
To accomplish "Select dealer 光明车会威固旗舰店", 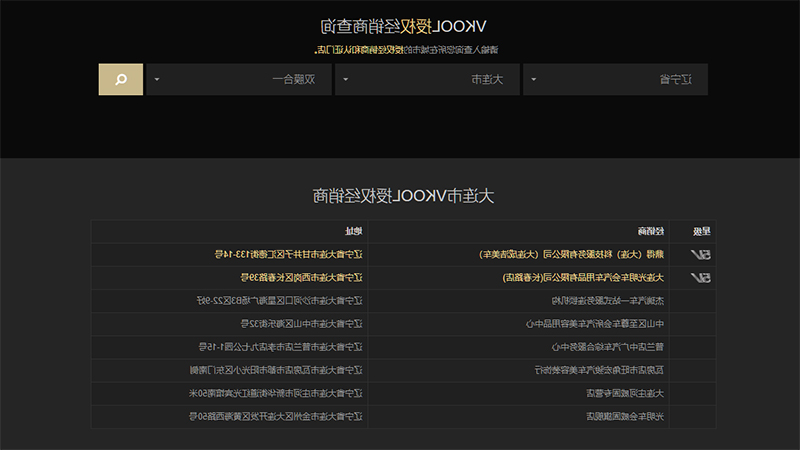I will [625, 417].
